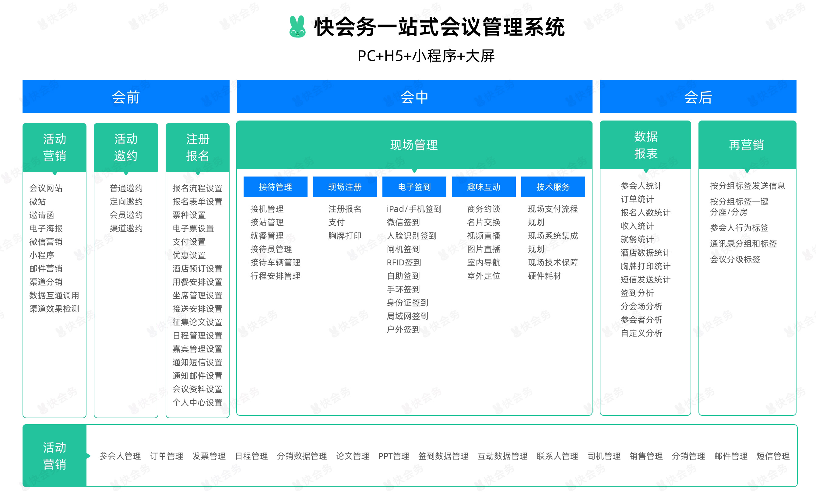Click the title 快会务一站式会议管理系统
The height and width of the screenshot is (504, 816).
tap(439, 27)
